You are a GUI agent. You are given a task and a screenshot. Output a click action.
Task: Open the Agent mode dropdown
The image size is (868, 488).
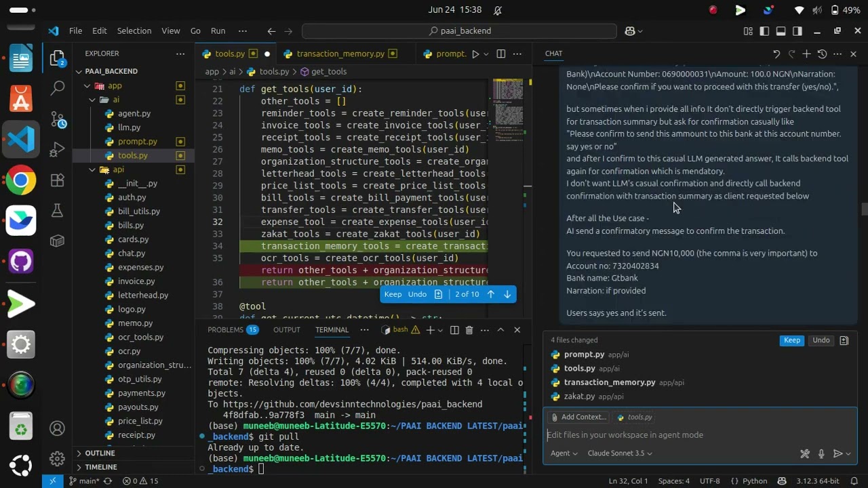(x=564, y=453)
